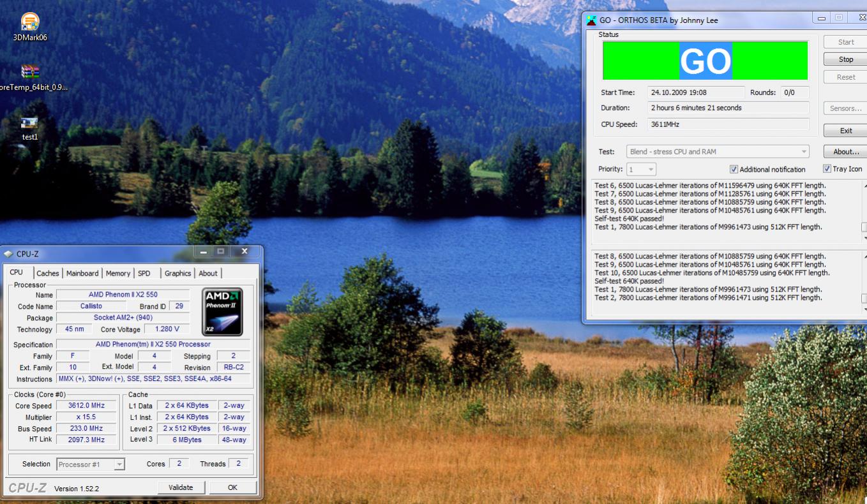Image resolution: width=867 pixels, height=504 pixels.
Task: Click the Revision RB-C2 value
Action: tap(233, 367)
